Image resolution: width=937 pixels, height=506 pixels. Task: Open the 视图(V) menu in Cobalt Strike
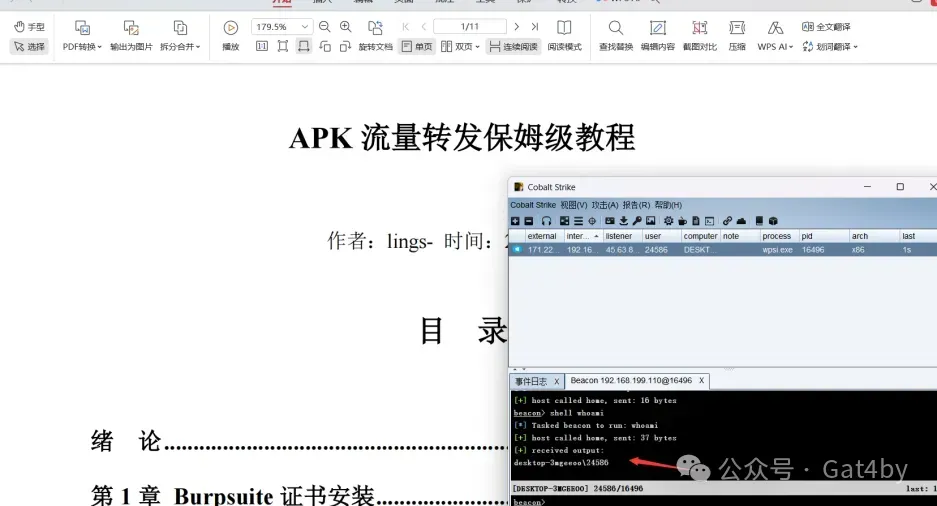(x=574, y=205)
